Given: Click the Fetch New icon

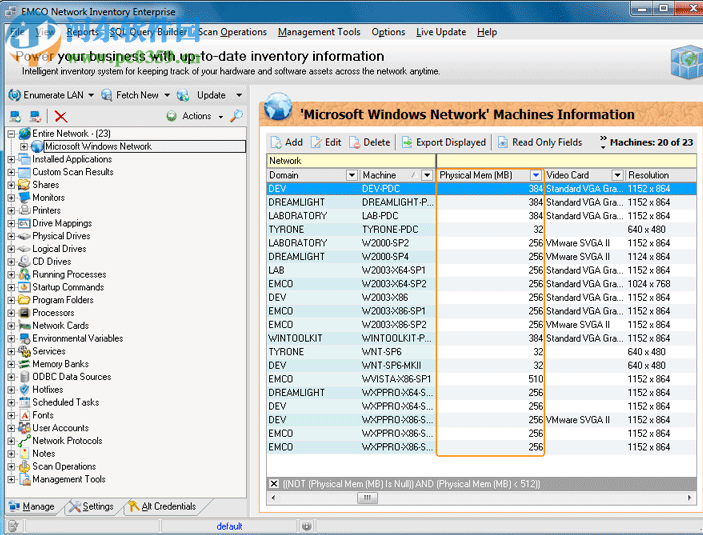Looking at the screenshot, I should click(107, 95).
